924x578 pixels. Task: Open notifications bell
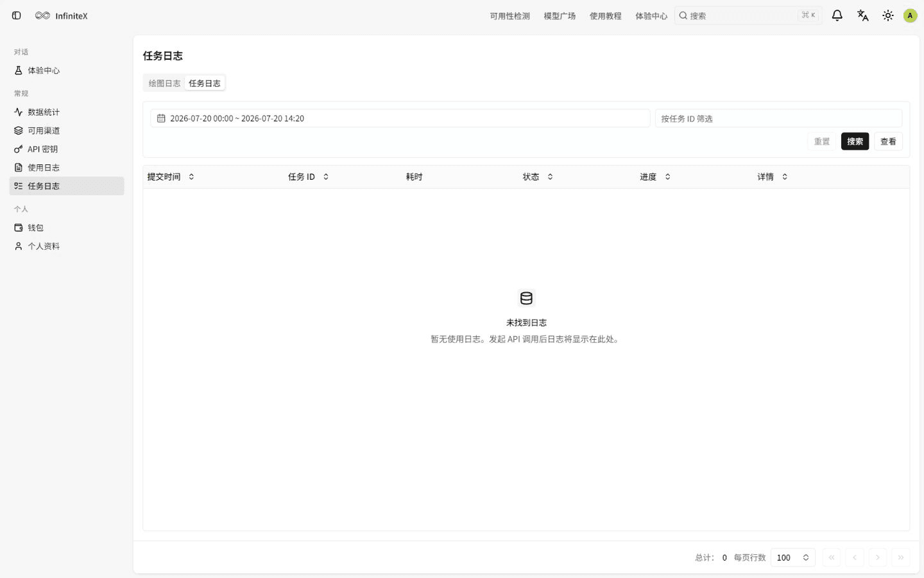point(837,15)
